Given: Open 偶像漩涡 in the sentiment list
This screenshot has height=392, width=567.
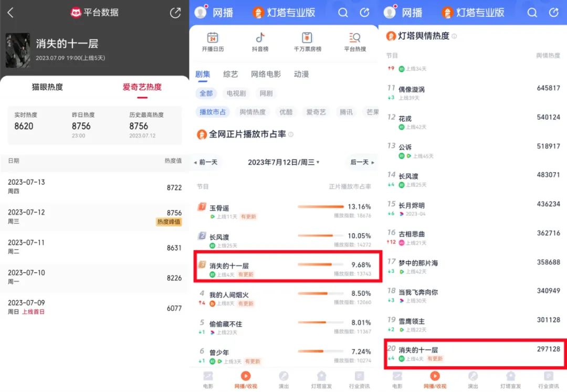Looking at the screenshot, I should coord(474,92).
